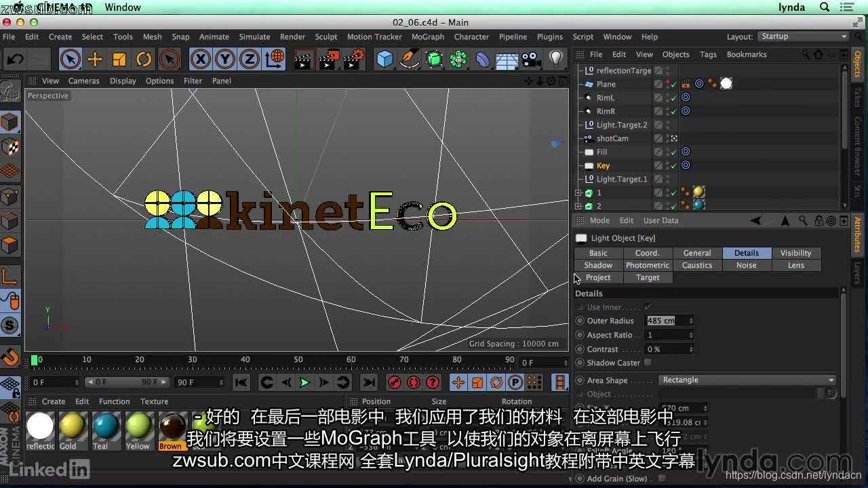The width and height of the screenshot is (868, 488).
Task: Add a Cube primitive object
Action: click(x=384, y=60)
